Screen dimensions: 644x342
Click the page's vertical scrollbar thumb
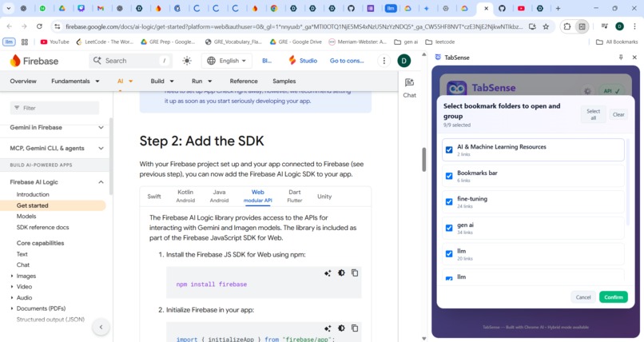[x=423, y=159]
